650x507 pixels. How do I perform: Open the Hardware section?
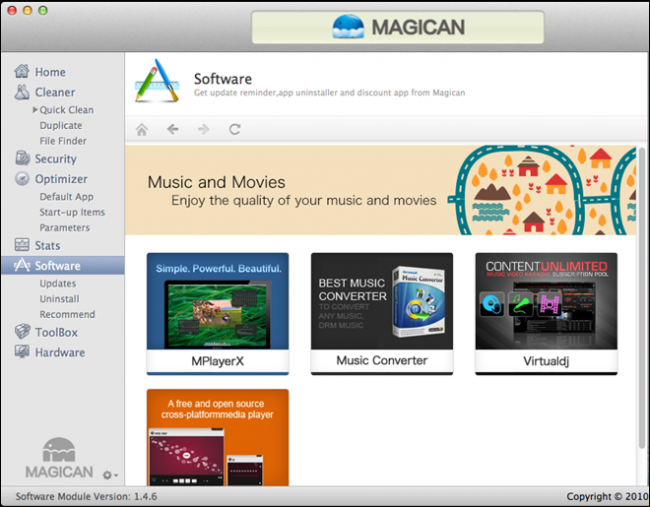(x=60, y=352)
